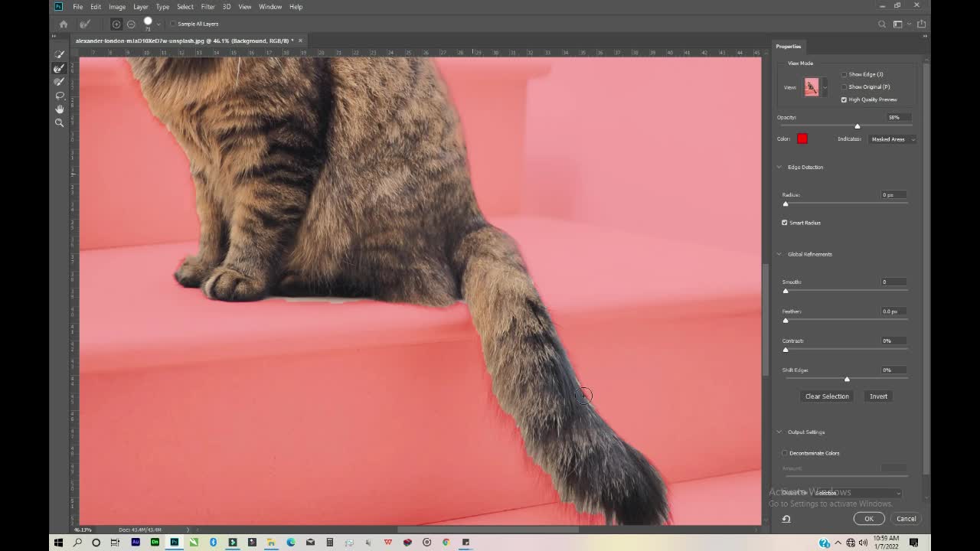Open the Image menu

tap(117, 7)
